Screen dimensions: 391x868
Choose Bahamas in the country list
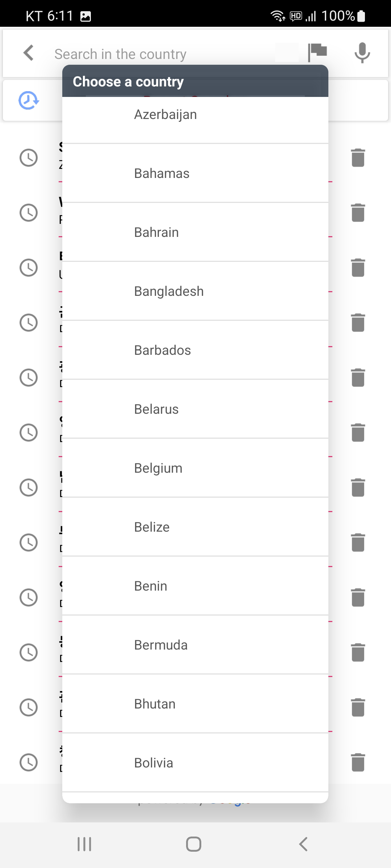click(x=195, y=173)
